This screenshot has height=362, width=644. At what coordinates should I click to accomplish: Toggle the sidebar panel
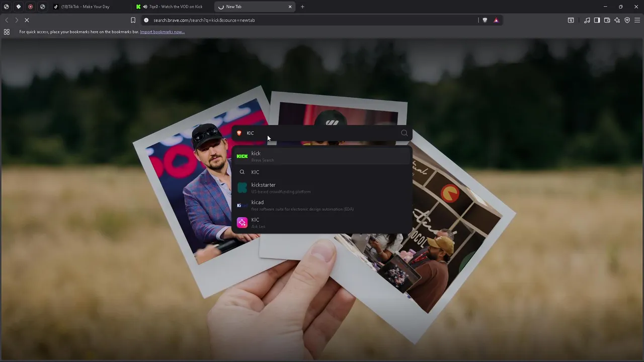[x=597, y=20]
